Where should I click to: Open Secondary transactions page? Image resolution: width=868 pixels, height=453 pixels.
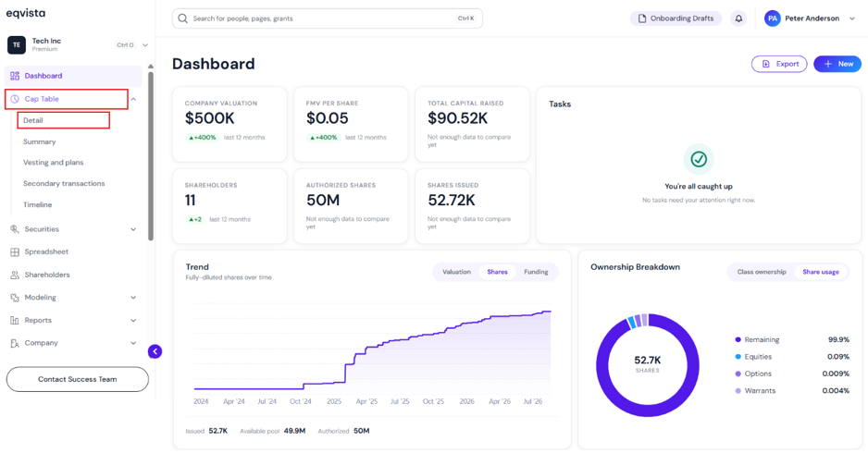pos(64,184)
